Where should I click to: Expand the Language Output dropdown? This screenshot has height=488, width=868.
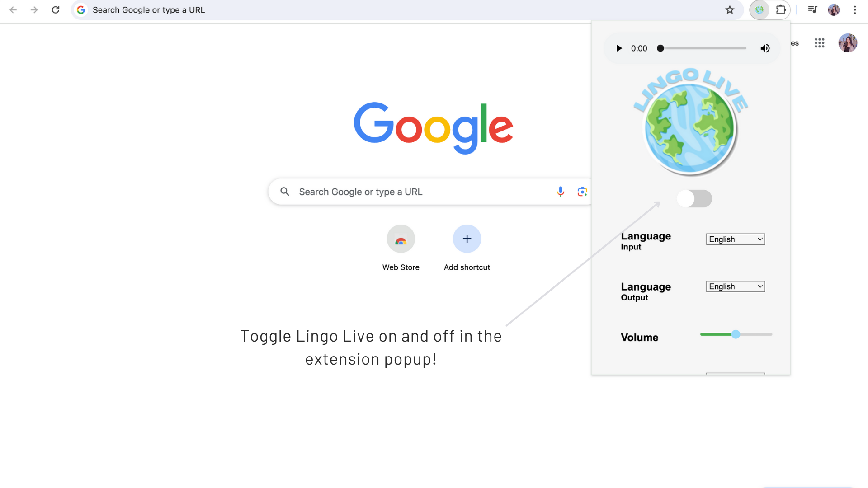[736, 286]
